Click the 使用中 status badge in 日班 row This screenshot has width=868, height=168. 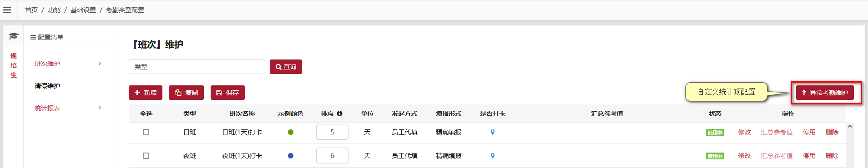coord(715,133)
